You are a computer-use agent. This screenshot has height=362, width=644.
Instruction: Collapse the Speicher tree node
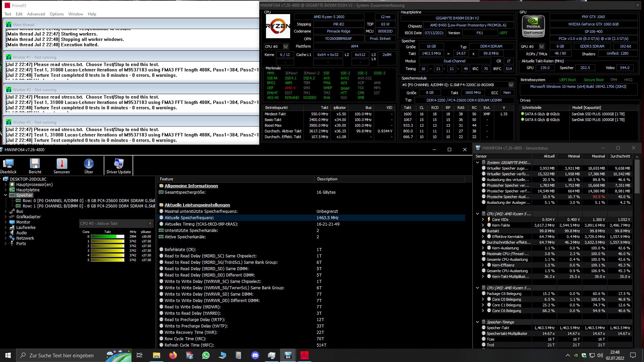point(5,195)
